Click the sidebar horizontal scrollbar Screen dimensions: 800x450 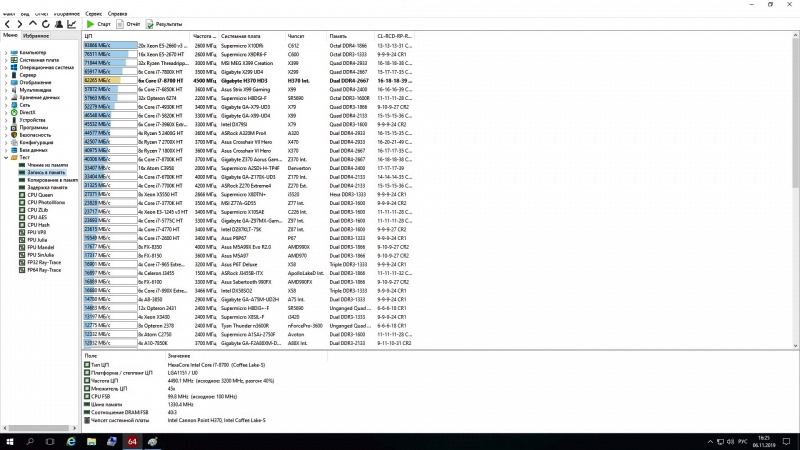(x=40, y=428)
